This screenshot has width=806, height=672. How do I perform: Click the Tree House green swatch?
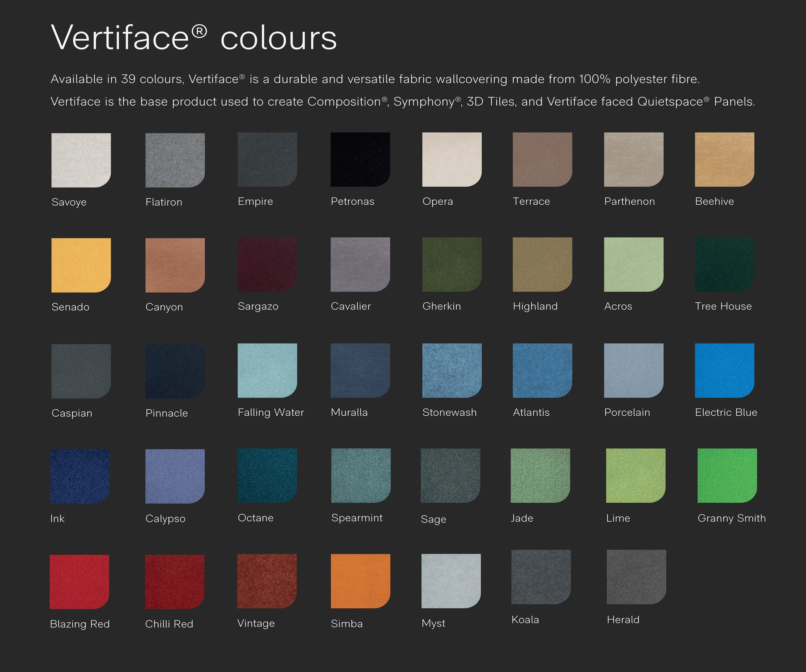[x=725, y=265]
